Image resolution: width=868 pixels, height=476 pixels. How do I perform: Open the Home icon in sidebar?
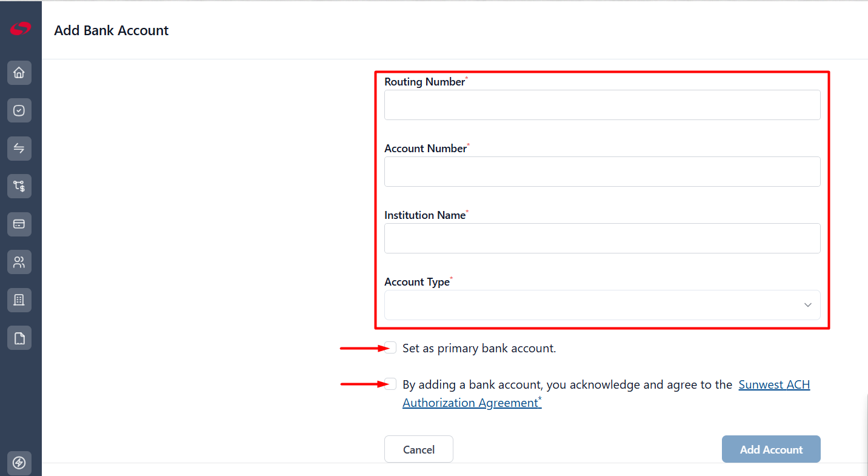tap(19, 73)
